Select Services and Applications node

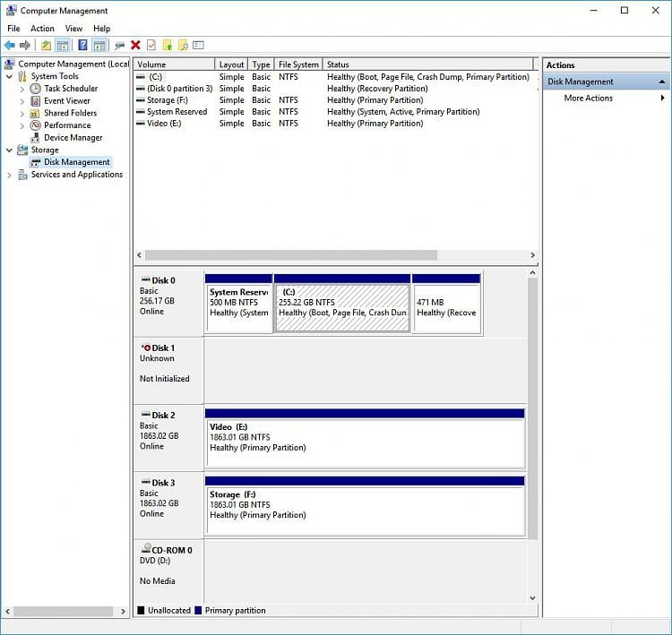pyautogui.click(x=77, y=175)
